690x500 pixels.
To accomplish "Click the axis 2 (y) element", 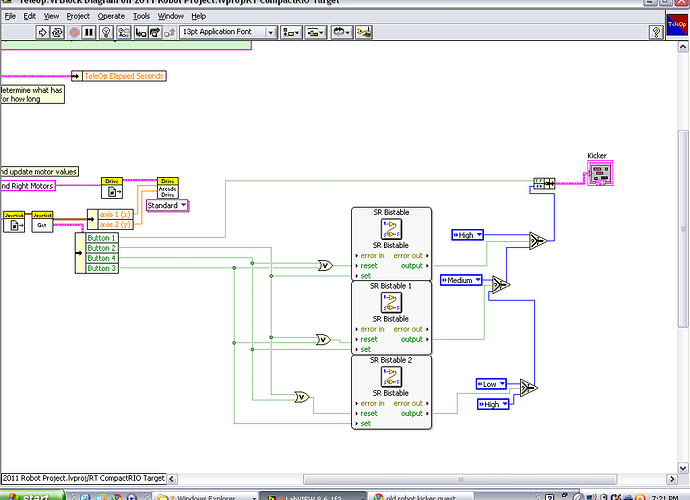I will 115,224.
